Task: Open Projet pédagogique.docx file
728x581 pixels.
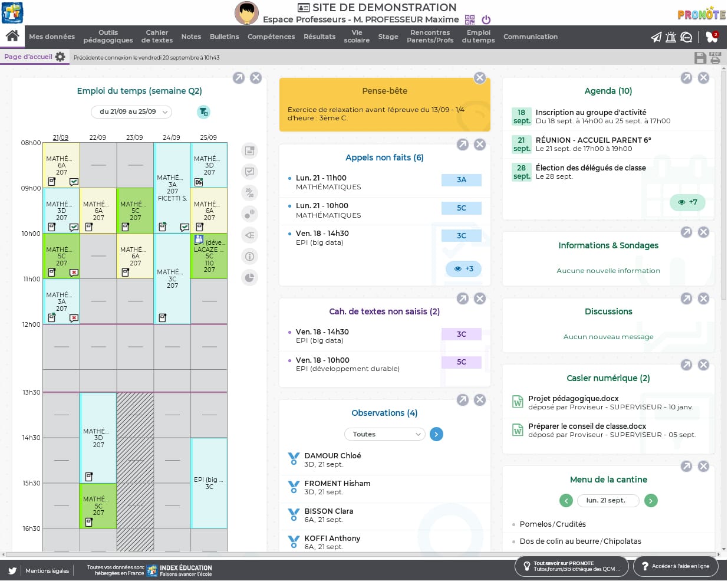Action: click(x=573, y=399)
